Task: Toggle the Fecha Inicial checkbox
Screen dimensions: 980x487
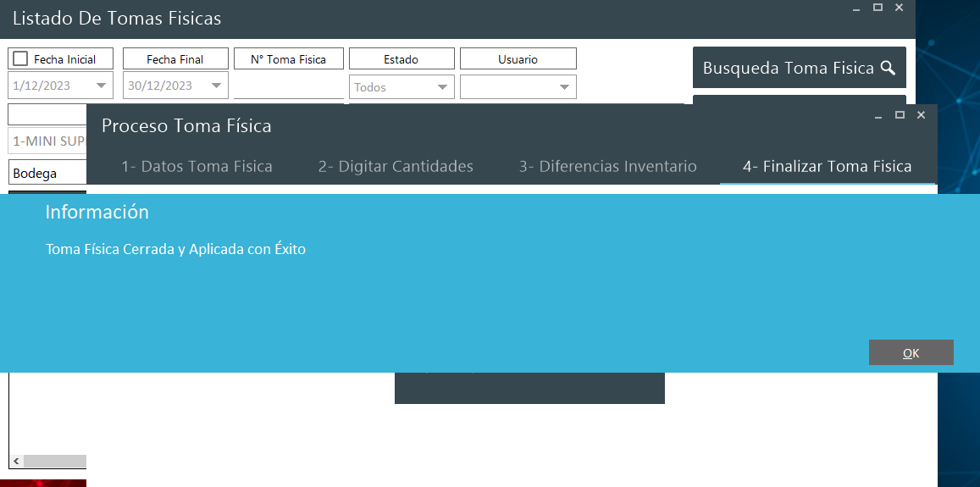Action: (x=21, y=58)
